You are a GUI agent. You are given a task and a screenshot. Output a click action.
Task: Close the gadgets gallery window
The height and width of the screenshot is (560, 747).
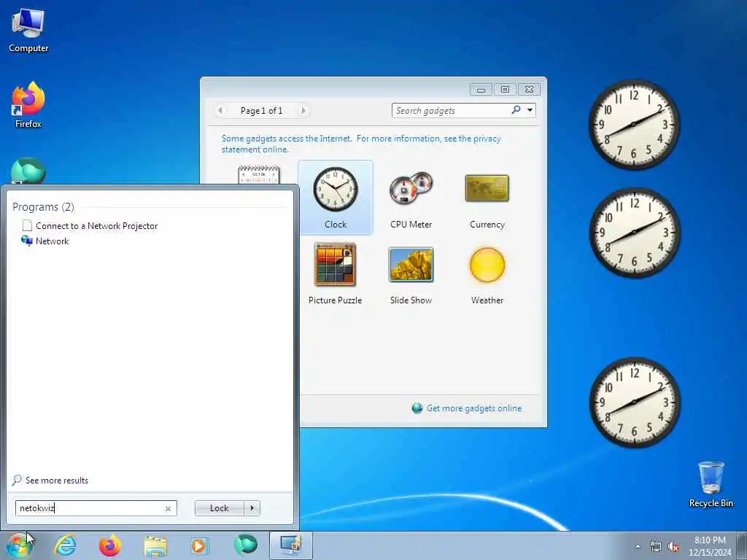(x=530, y=89)
